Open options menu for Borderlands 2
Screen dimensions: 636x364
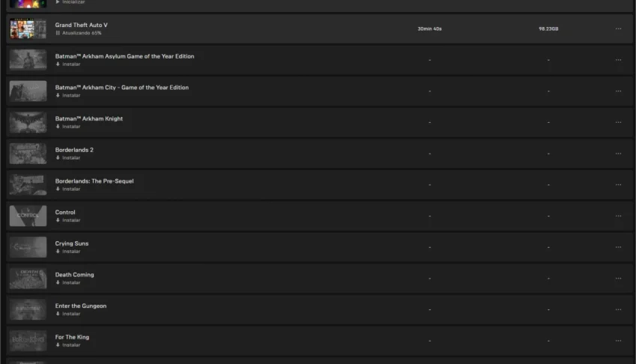(618, 154)
